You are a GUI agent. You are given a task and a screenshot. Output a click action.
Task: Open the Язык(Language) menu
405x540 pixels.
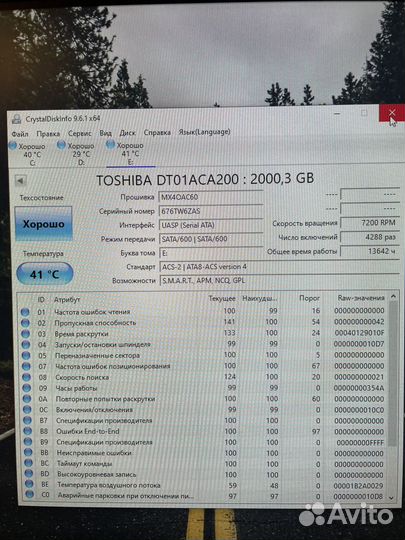(x=204, y=132)
